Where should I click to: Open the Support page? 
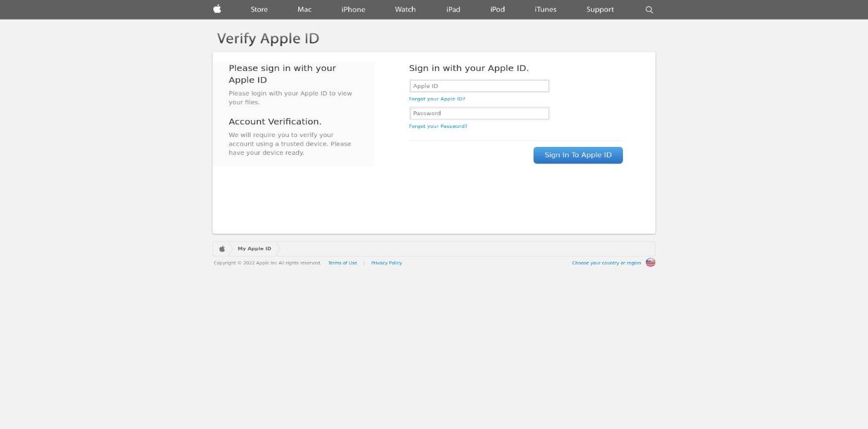coord(600,9)
